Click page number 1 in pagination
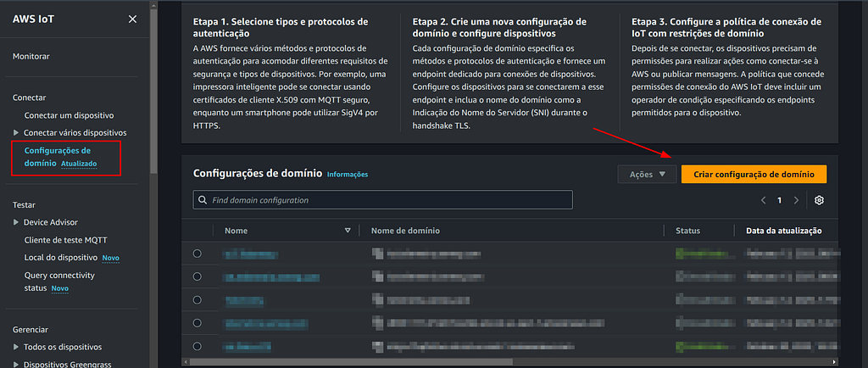This screenshot has height=368, width=868. [x=780, y=200]
